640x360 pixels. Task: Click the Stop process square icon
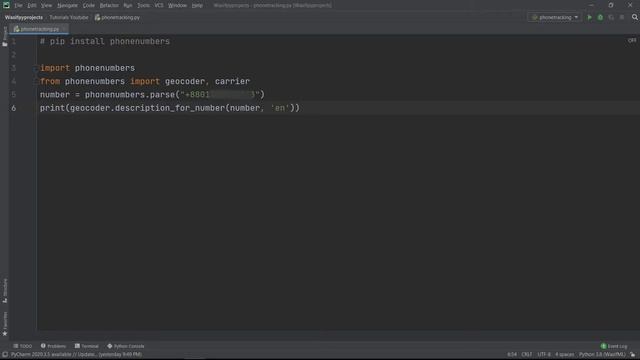point(622,17)
